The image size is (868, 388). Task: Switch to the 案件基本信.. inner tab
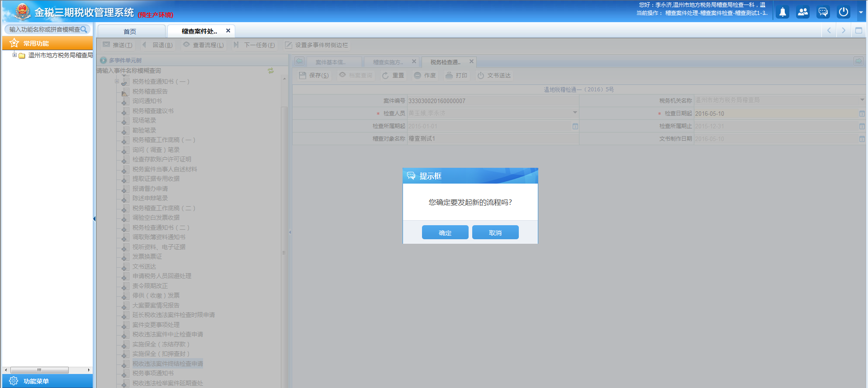coord(334,62)
